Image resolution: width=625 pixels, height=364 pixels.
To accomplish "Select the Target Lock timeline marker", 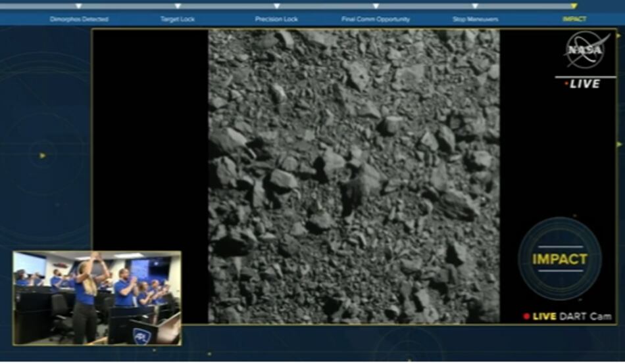I will tap(178, 6).
